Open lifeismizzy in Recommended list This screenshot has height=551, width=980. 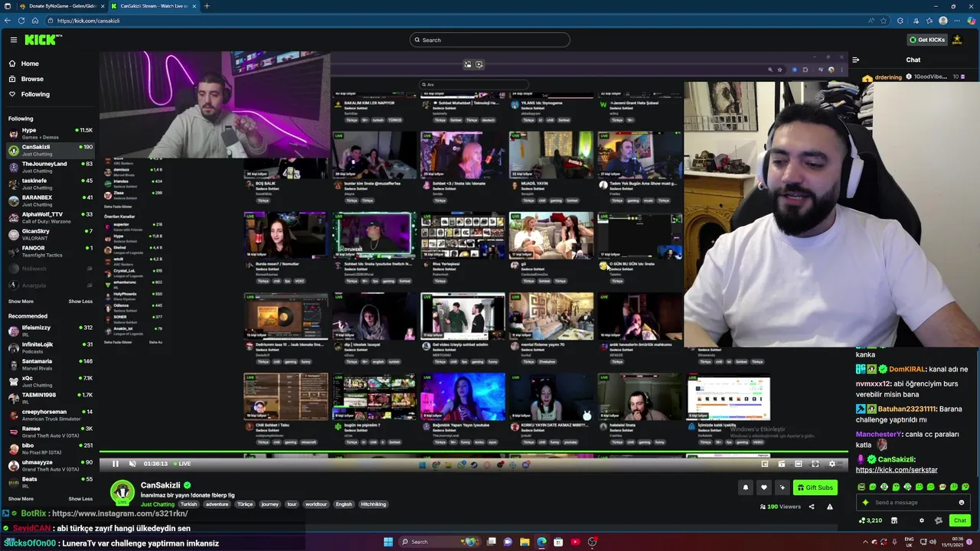(x=51, y=331)
